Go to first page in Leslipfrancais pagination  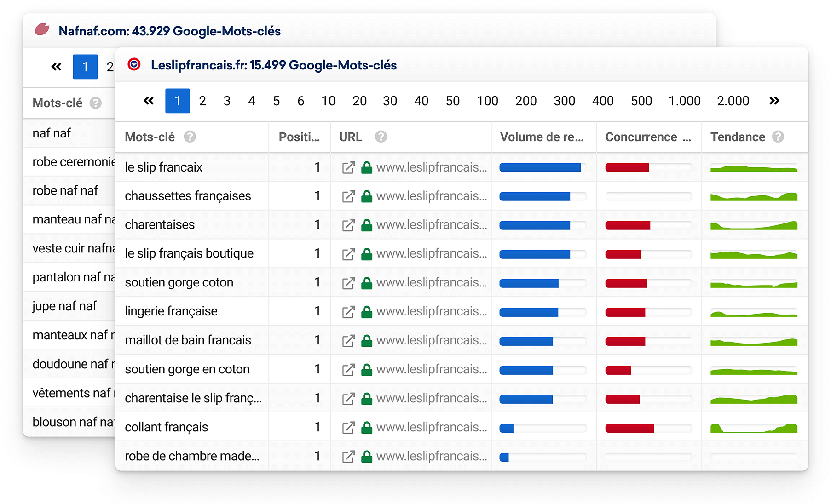point(149,101)
